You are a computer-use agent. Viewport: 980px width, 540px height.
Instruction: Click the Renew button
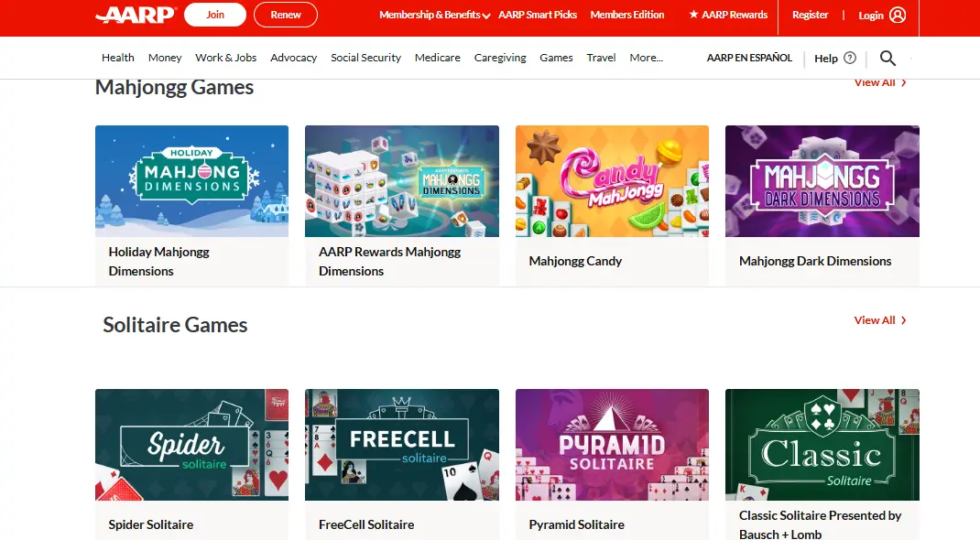(286, 15)
